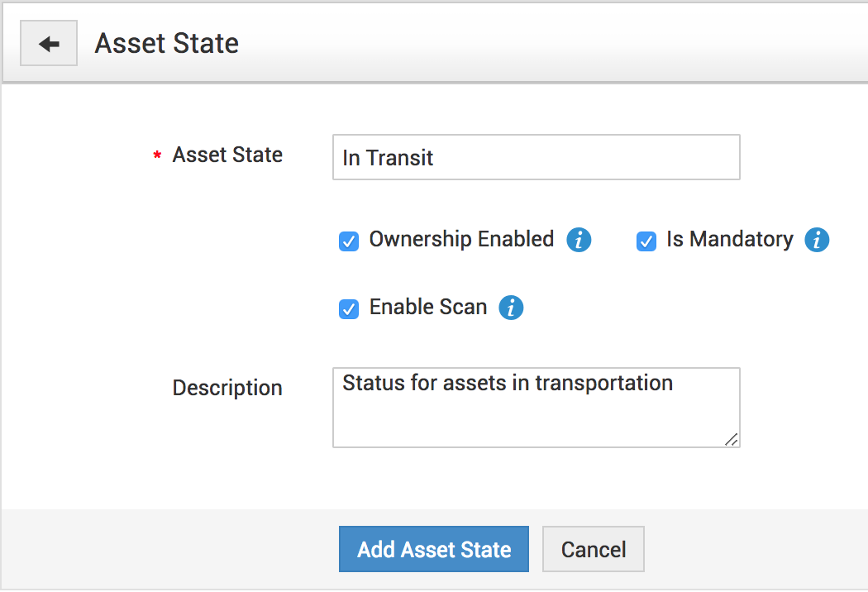Toggle the Is Mandatory checkbox
This screenshot has height=592, width=868.
pyautogui.click(x=646, y=241)
